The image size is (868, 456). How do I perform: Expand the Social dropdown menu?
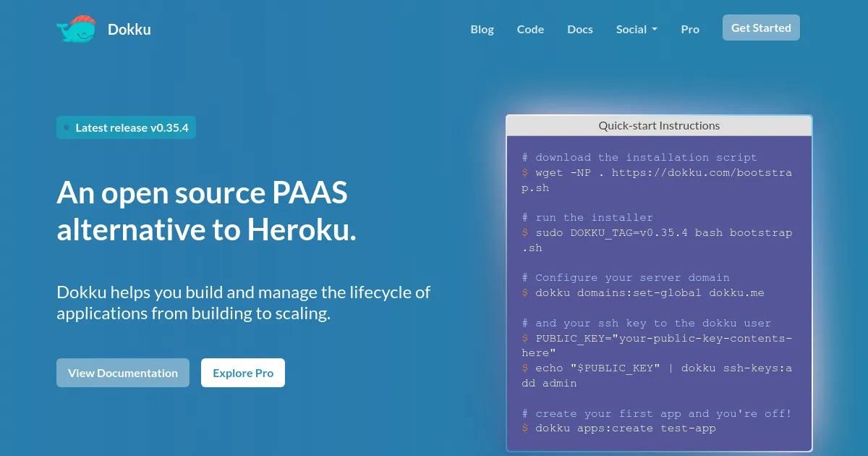tap(637, 30)
